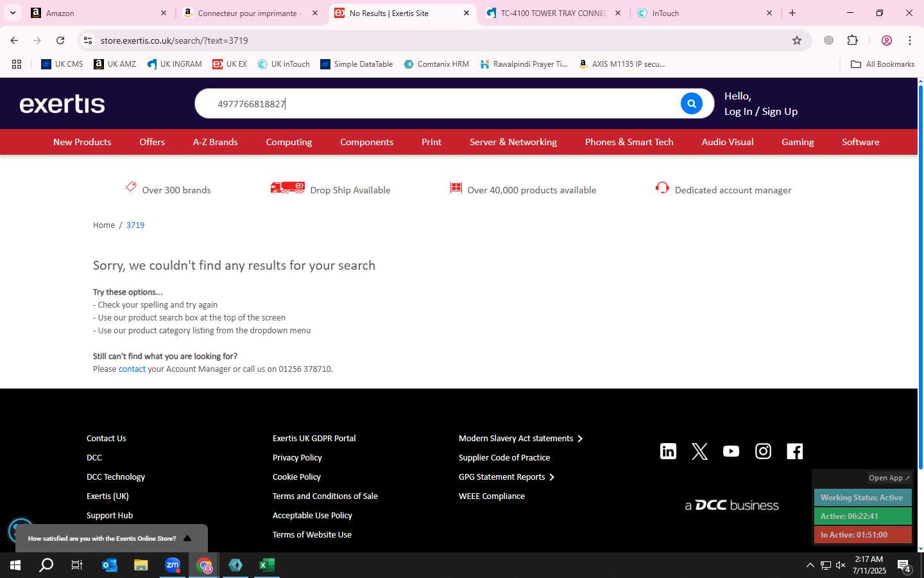
Task: Open Contact Us footer link
Action: click(106, 439)
